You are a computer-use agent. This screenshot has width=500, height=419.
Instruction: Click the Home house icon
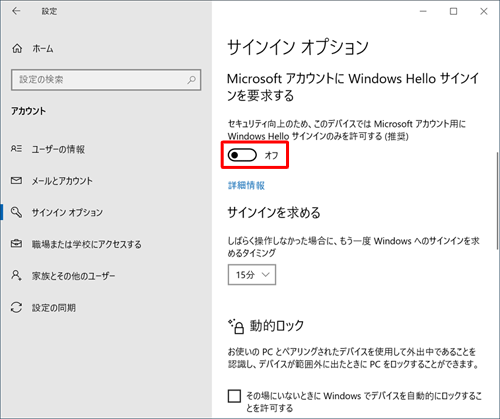(x=17, y=49)
